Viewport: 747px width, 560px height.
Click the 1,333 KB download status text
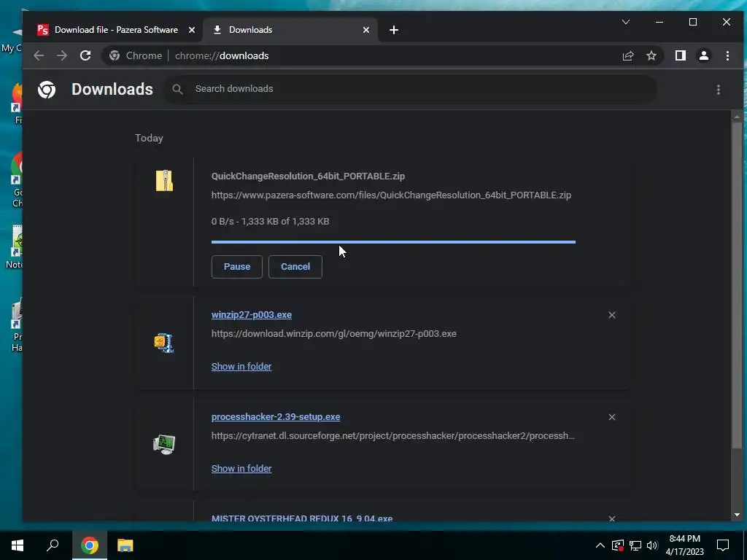270,222
